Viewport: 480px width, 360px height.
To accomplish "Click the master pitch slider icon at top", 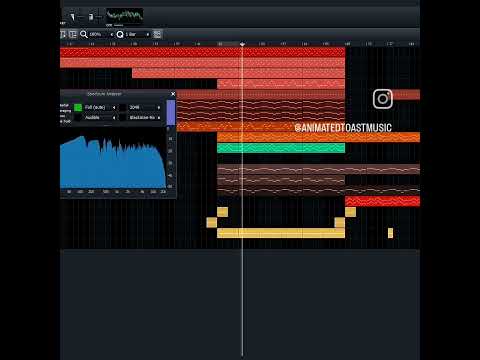I will (x=91, y=16).
